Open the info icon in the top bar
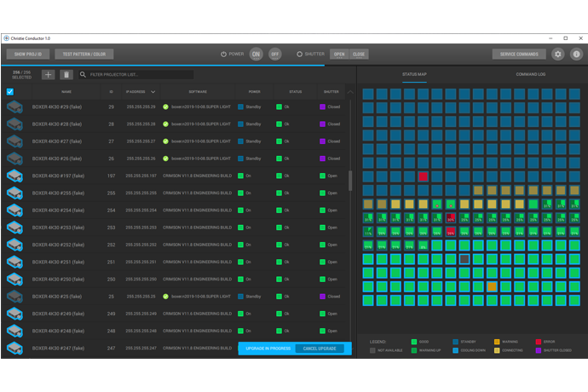The height and width of the screenshot is (392, 588). point(576,54)
